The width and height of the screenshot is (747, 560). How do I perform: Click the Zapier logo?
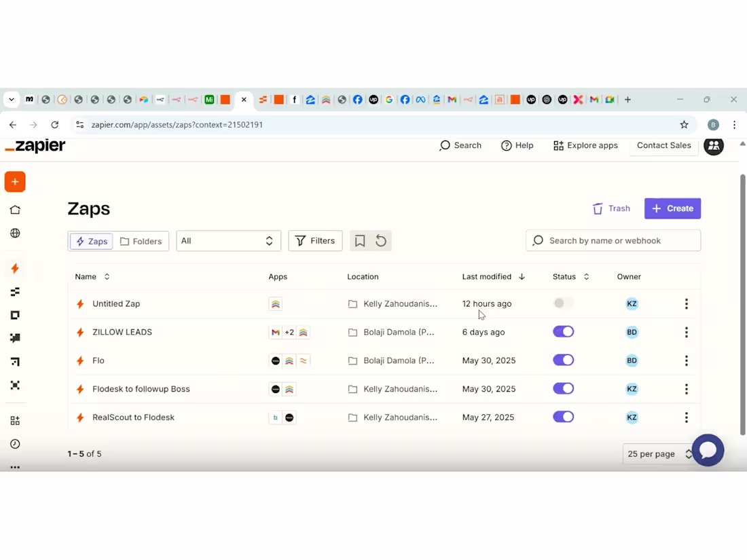point(35,146)
